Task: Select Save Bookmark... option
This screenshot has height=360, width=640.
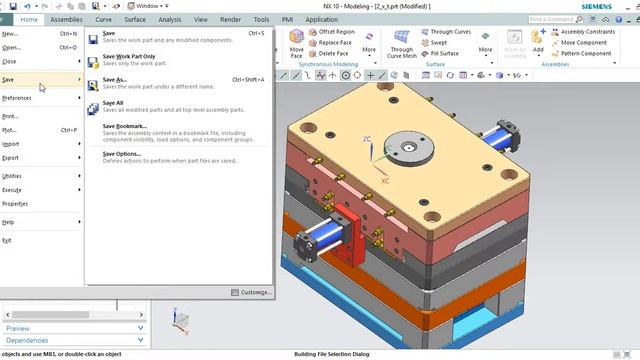Action: click(178, 133)
